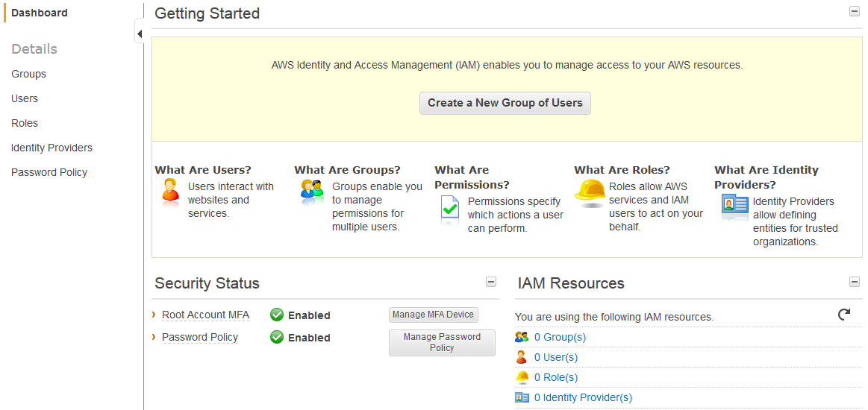Click the Groups icon under What Are Groups

click(312, 192)
